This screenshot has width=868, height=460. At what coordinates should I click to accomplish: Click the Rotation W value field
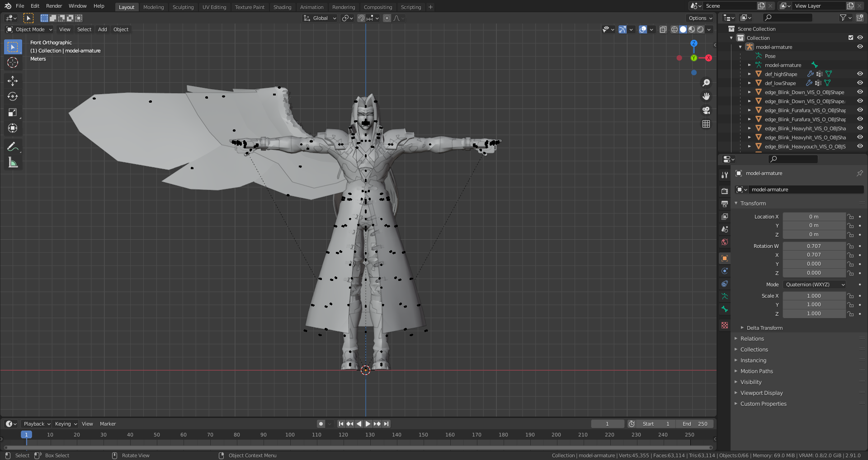tap(814, 246)
